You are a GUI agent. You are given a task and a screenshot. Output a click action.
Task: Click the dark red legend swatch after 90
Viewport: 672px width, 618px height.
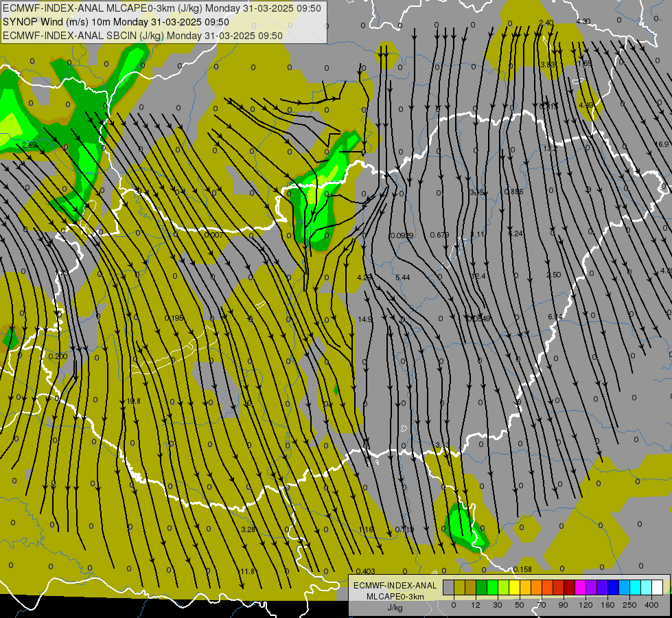coord(570,587)
